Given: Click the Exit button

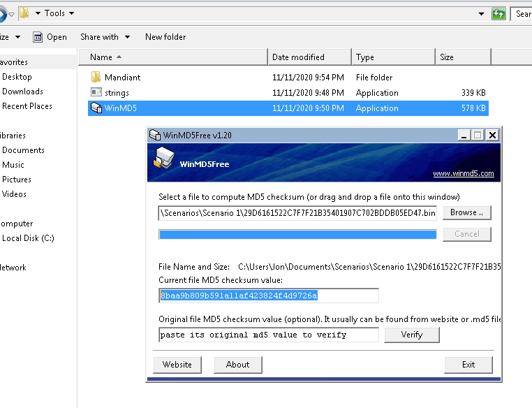Looking at the screenshot, I should (x=468, y=365).
